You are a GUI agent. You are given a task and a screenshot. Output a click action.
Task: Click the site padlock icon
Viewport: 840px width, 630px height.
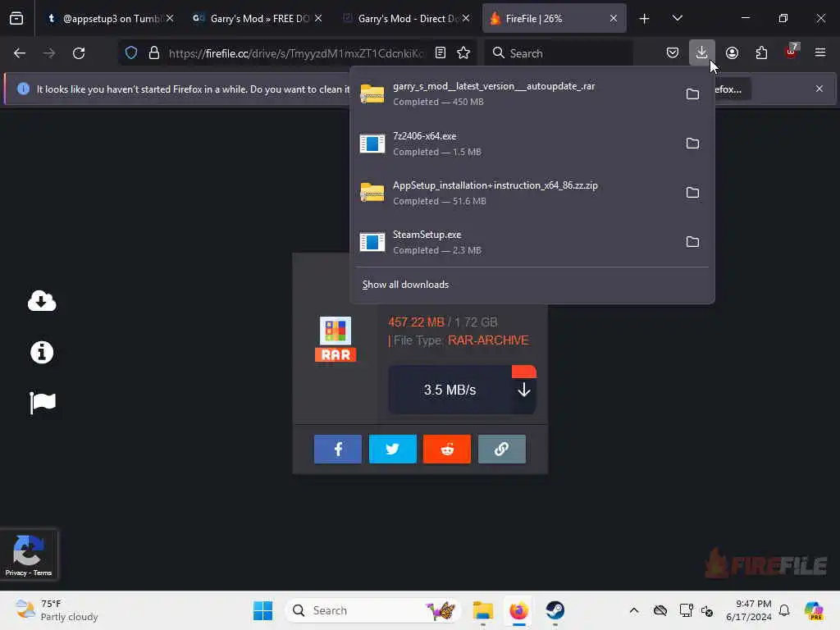(x=153, y=52)
